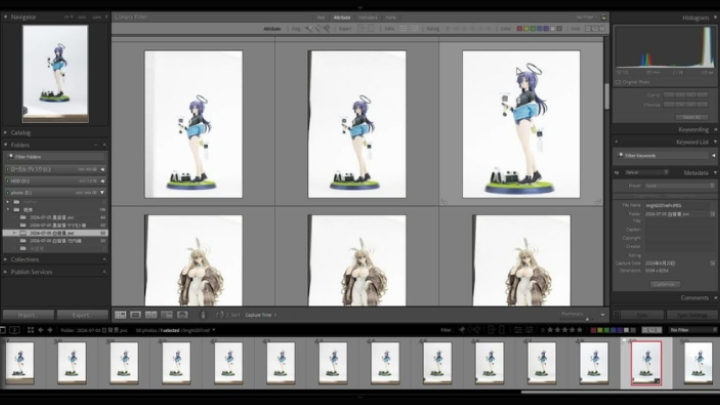The width and height of the screenshot is (720, 405).
Task: Click the filmstrip grid shortcut icon
Action: [30, 330]
